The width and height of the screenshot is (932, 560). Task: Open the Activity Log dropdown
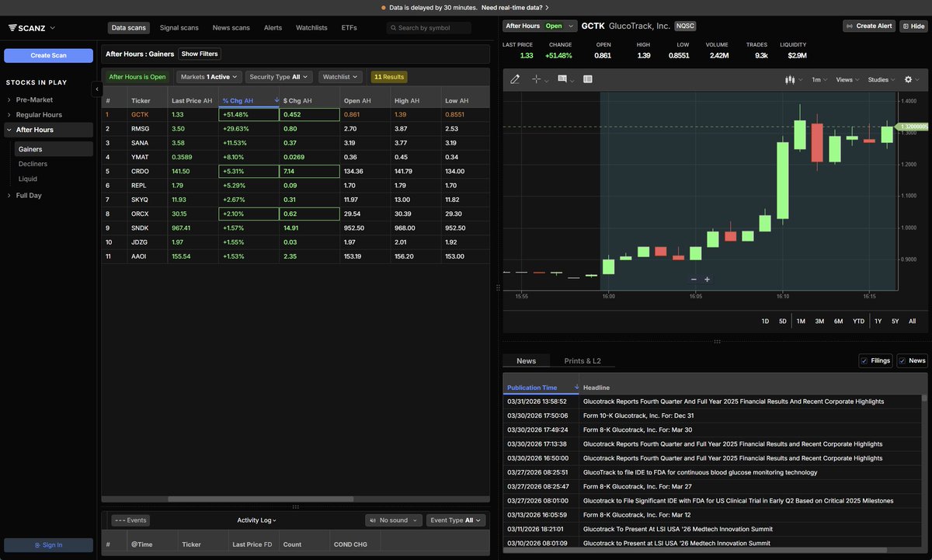(x=257, y=520)
